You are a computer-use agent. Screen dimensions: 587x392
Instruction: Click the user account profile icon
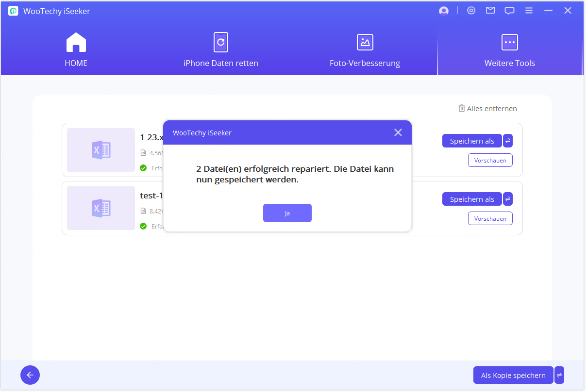[443, 11]
